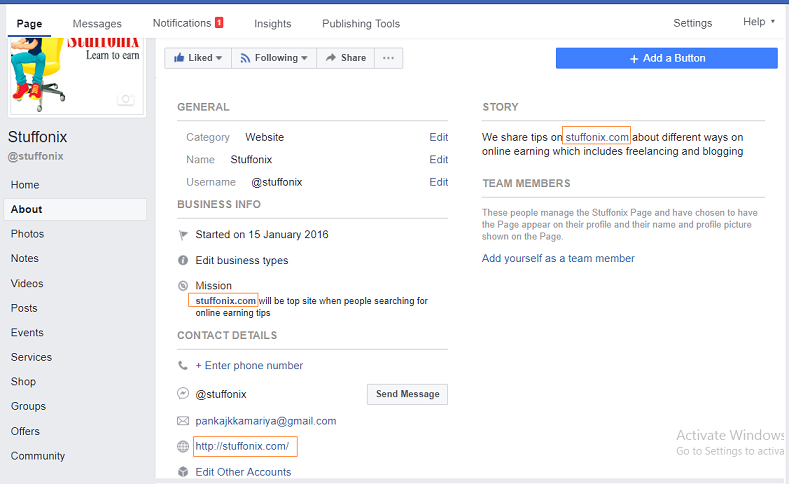789x484 pixels.
Task: Click the Stuffonix profile picture
Action: [76, 75]
